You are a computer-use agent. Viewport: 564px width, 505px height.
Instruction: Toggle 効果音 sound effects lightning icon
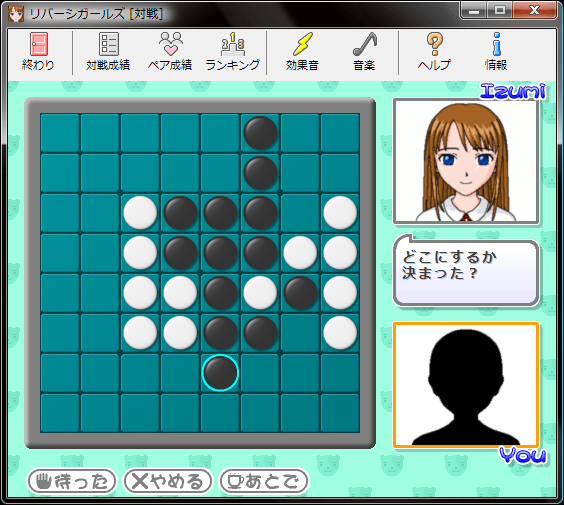point(303,44)
